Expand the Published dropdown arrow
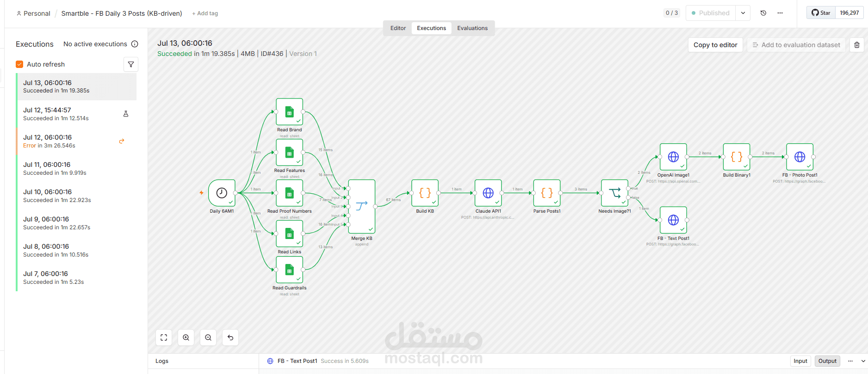This screenshot has width=868, height=374. 743,13
